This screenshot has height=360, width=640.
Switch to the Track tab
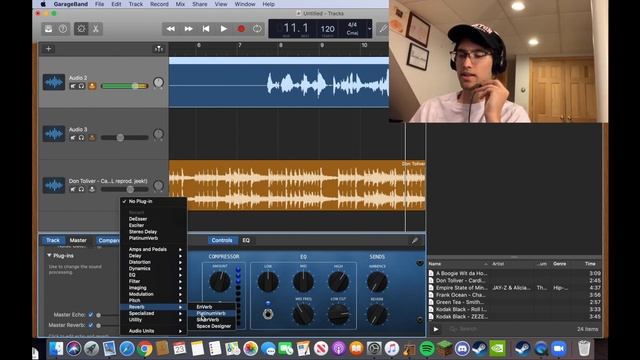[x=53, y=240]
